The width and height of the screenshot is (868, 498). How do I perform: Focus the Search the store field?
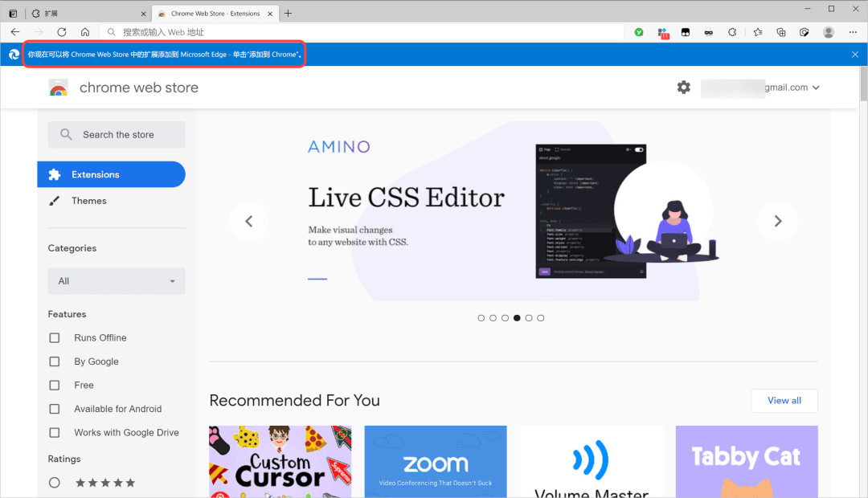click(x=117, y=134)
